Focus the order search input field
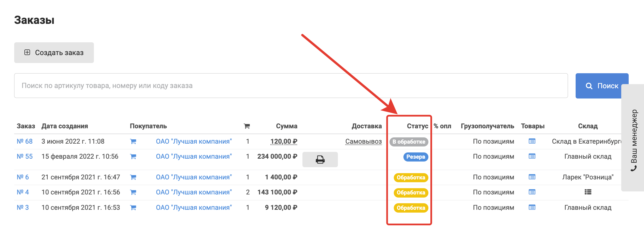 (x=291, y=86)
